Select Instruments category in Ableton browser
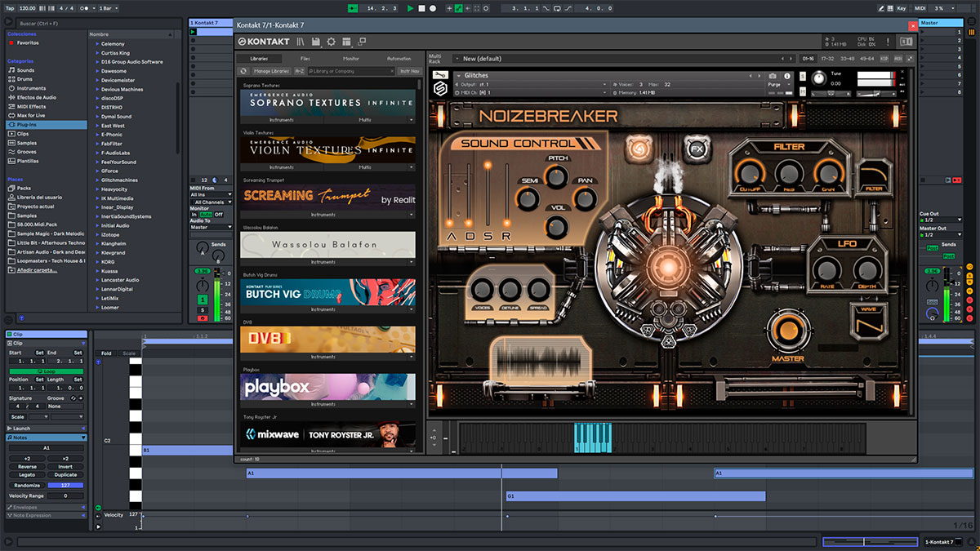 31,88
